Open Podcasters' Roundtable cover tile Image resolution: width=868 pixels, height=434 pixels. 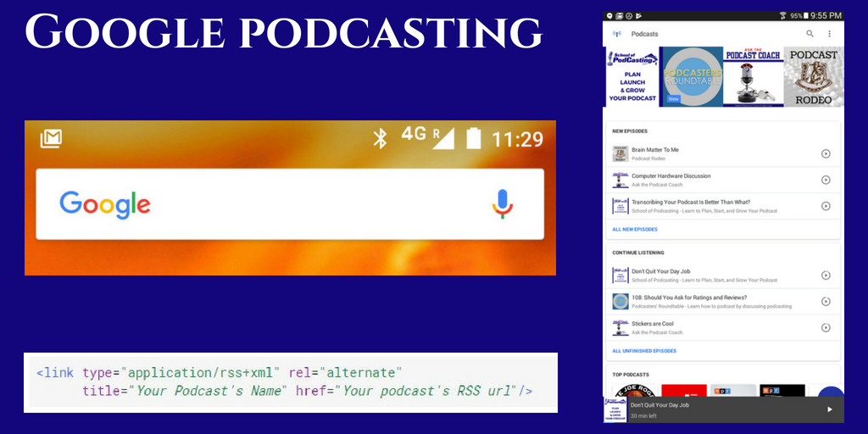click(692, 77)
